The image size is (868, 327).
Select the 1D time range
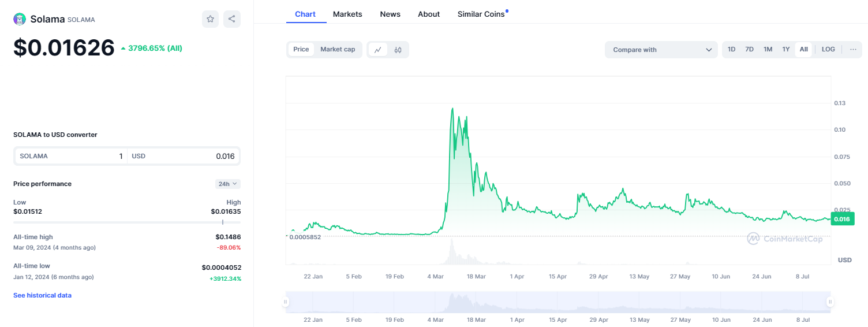731,50
